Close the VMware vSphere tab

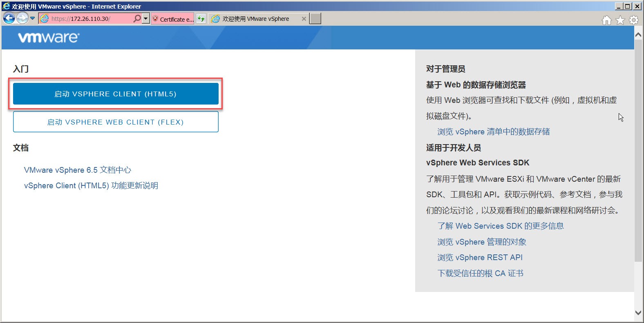(304, 19)
